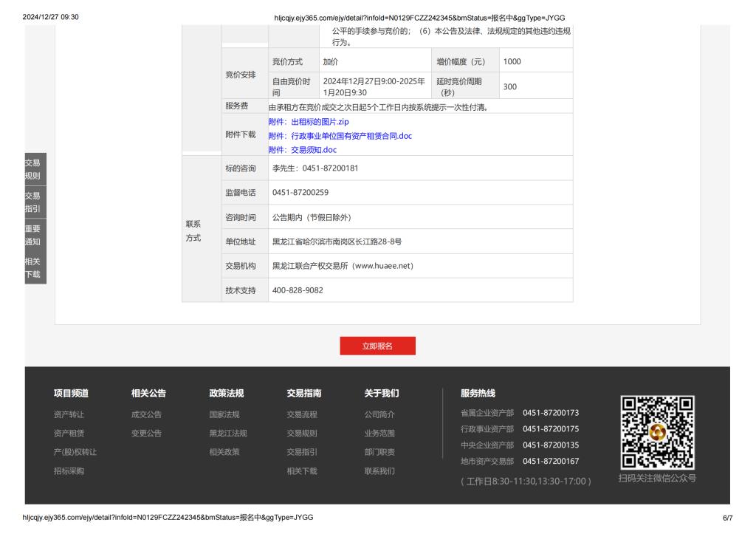Image resolution: width=756 pixels, height=534 pixels.
Task: Open 资产转让 footer link
Action: click(69, 414)
